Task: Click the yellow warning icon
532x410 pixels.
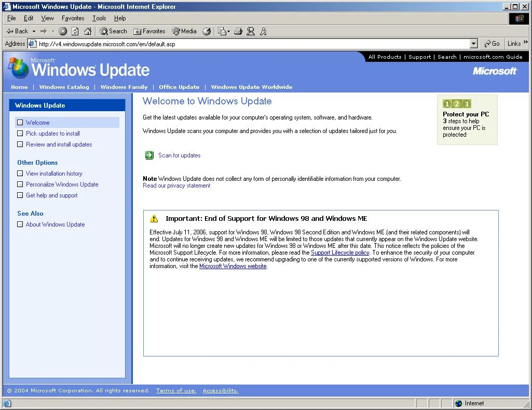Action: coord(154,218)
